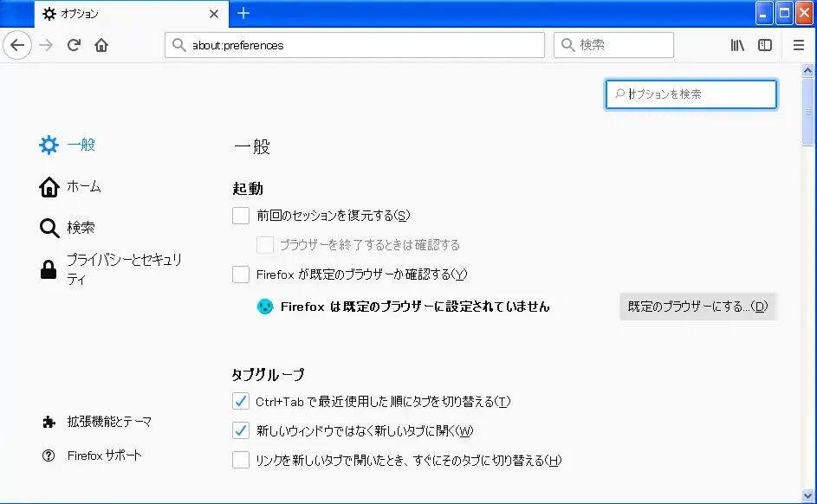Select the ホーム (Home) settings panel
This screenshot has height=504, width=817.
(87, 186)
